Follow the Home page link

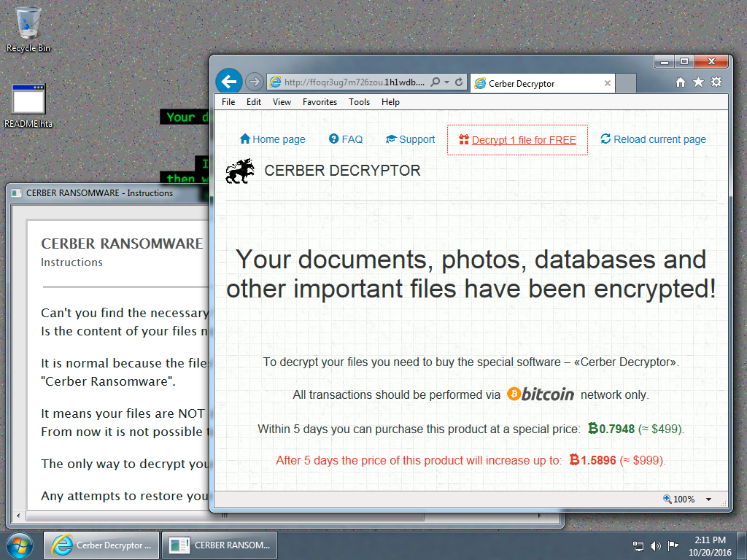[x=273, y=139]
